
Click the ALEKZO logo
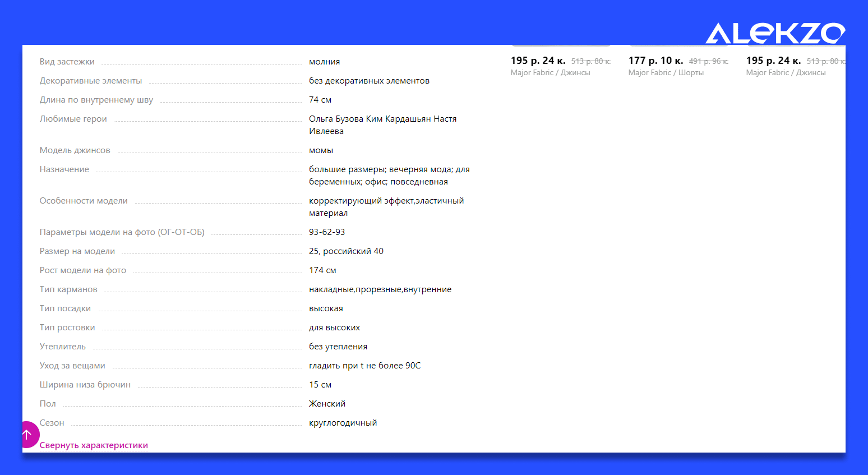coord(775,33)
